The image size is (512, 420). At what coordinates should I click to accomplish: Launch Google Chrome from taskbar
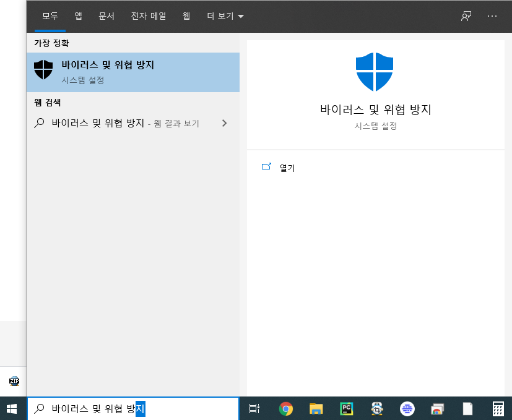pos(285,409)
